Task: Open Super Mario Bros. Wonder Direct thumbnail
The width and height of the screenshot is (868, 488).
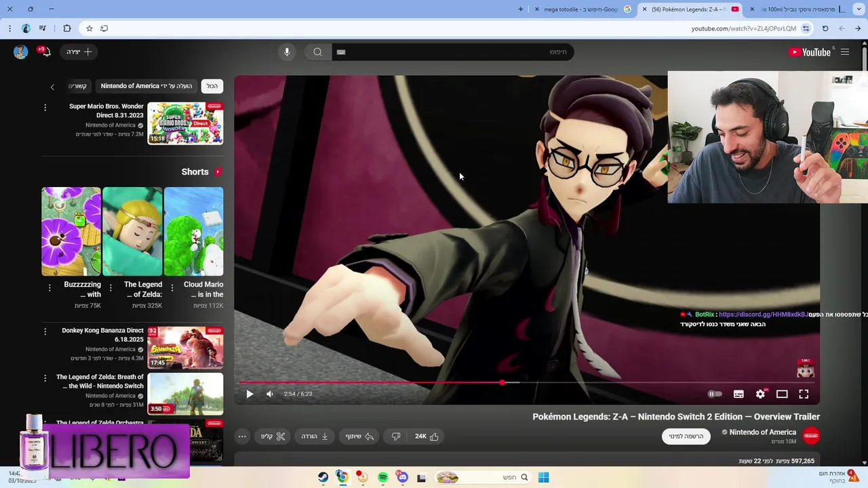Action: pyautogui.click(x=185, y=123)
